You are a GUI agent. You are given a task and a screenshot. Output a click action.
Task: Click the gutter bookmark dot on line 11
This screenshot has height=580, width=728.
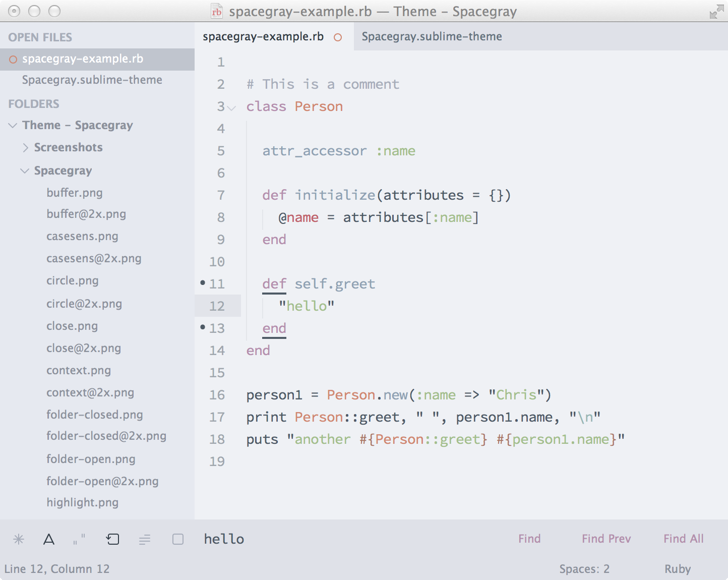203,283
